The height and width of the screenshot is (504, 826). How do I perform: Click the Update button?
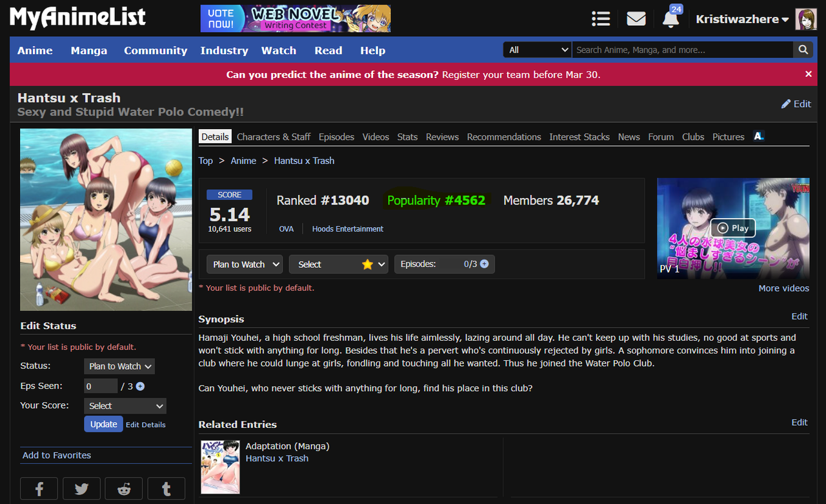coord(103,424)
